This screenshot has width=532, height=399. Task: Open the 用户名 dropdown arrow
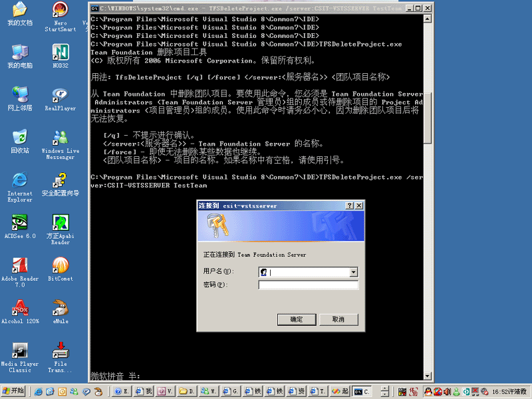tap(353, 272)
